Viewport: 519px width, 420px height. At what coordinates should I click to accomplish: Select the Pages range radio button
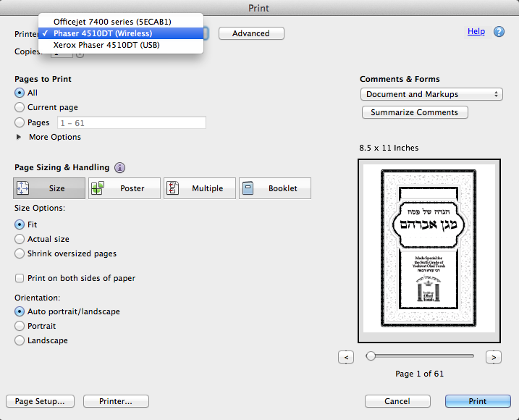click(x=20, y=122)
